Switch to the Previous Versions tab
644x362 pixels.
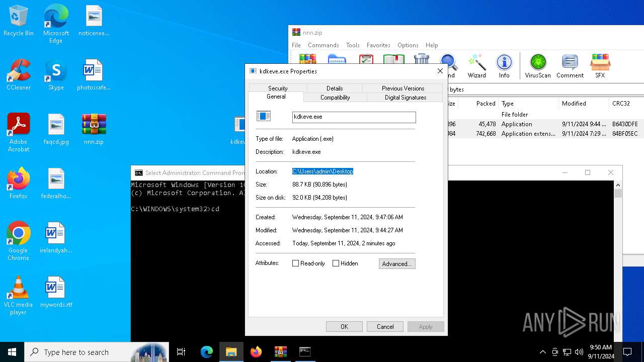(403, 88)
